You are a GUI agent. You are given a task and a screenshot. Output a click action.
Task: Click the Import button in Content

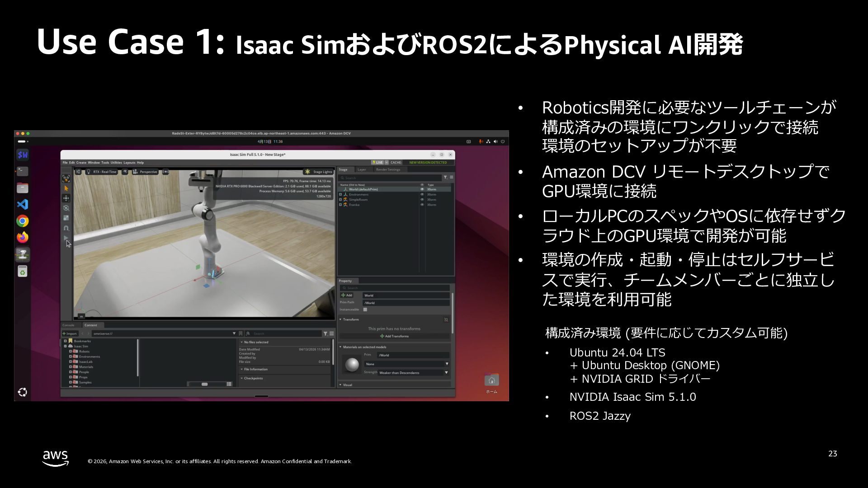tap(70, 333)
